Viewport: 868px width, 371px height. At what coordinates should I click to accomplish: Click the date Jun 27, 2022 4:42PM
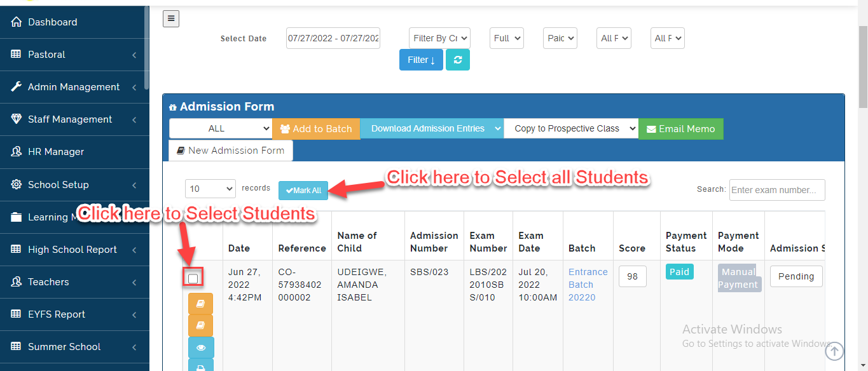pyautogui.click(x=245, y=285)
